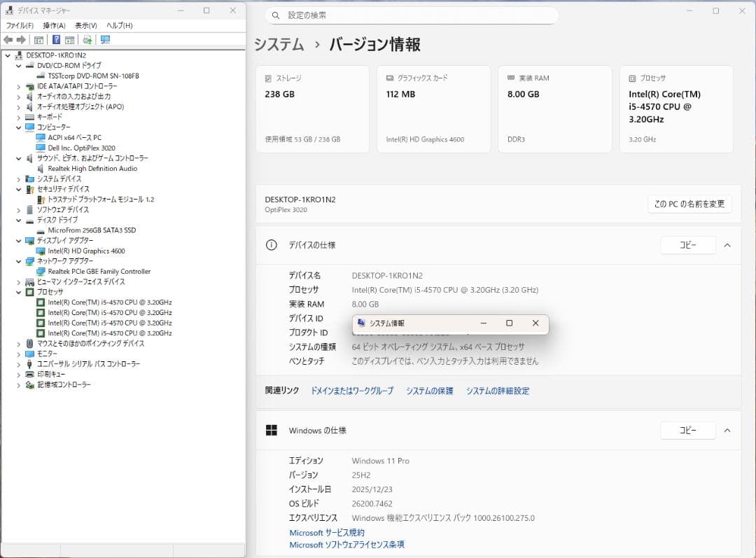Click the info icon beside デバイスの仕様

point(273,245)
